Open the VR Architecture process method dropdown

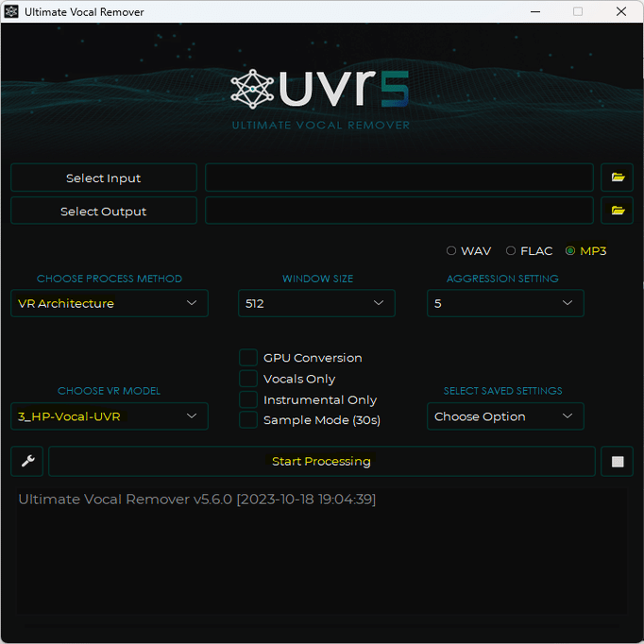[110, 303]
